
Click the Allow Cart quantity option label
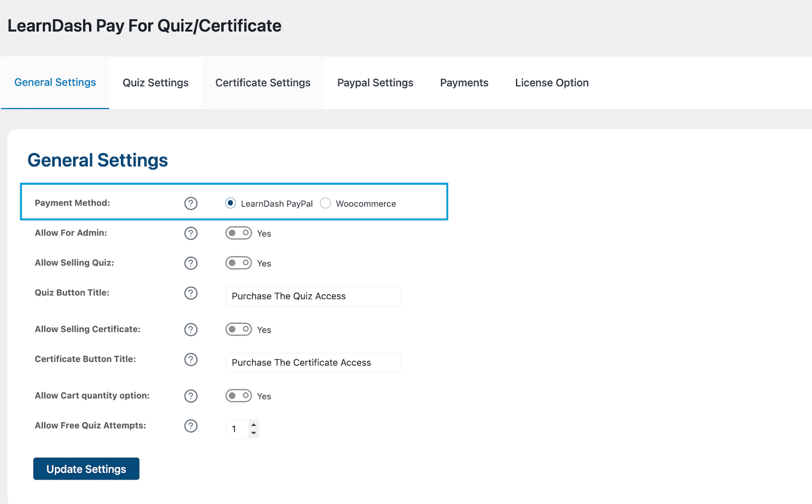coord(92,396)
